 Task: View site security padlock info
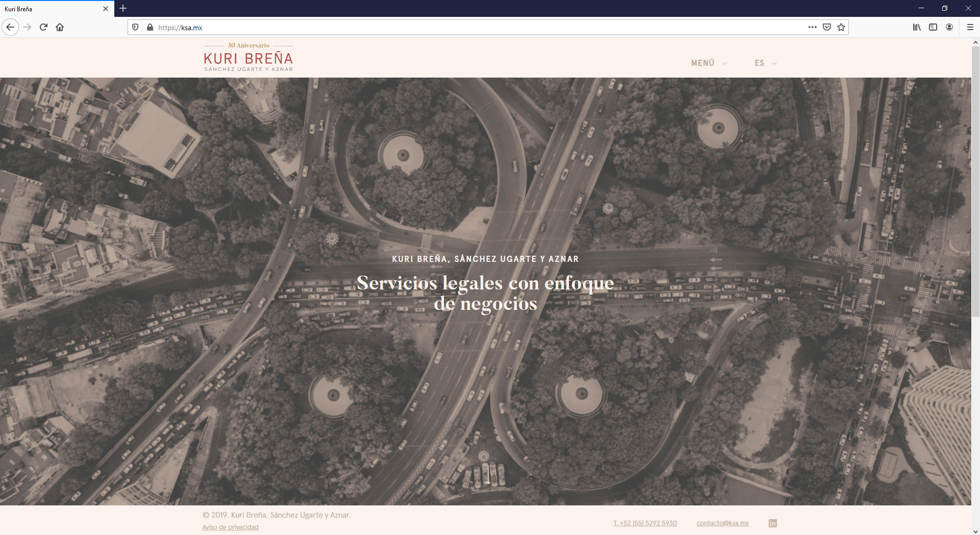pos(150,28)
